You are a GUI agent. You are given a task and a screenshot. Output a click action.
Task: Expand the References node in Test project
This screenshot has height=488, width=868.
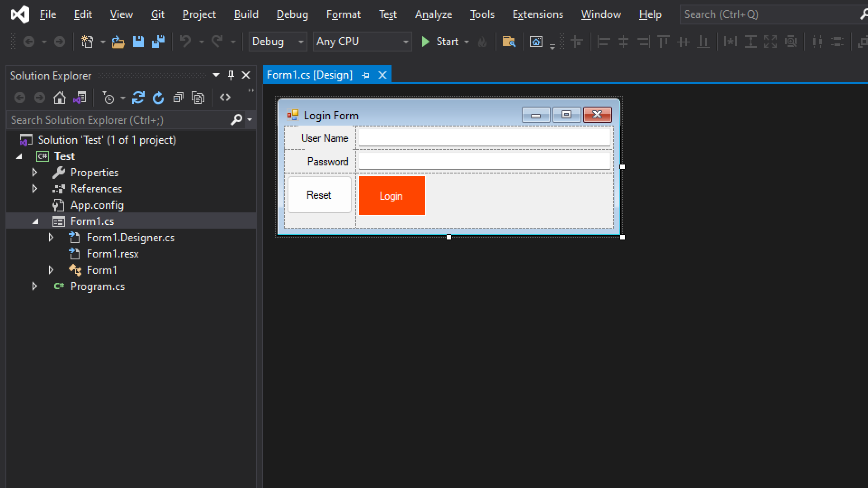(x=34, y=188)
